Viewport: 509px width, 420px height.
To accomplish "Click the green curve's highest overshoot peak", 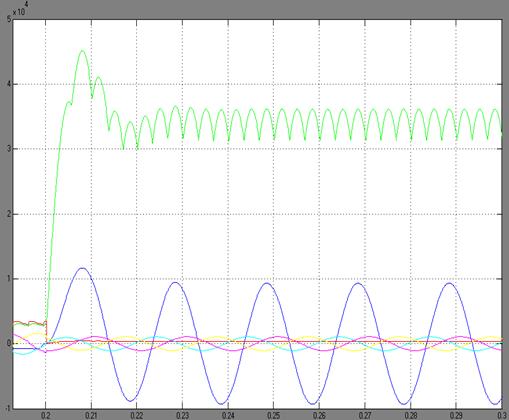I will point(82,51).
